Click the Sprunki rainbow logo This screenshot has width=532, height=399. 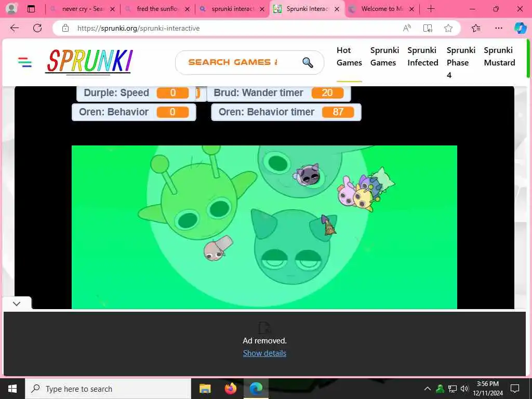pyautogui.click(x=89, y=62)
